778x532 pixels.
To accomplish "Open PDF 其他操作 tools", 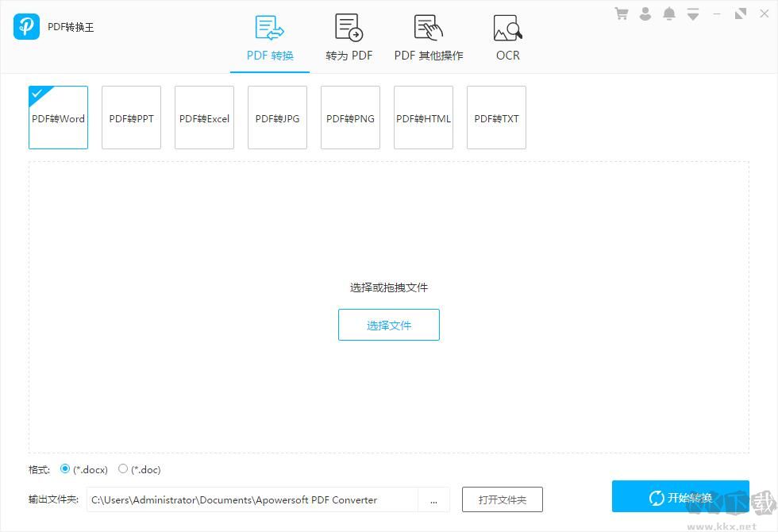I will coord(428,26).
